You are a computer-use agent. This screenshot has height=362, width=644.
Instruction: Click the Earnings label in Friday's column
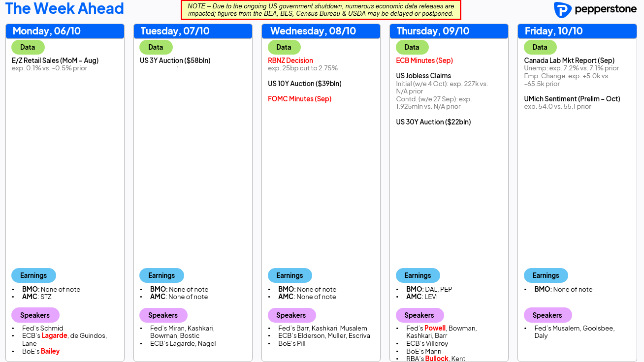[546, 275]
